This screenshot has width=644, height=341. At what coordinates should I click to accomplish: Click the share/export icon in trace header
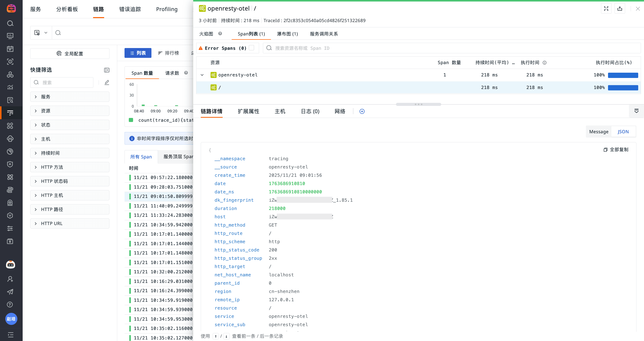[620, 9]
